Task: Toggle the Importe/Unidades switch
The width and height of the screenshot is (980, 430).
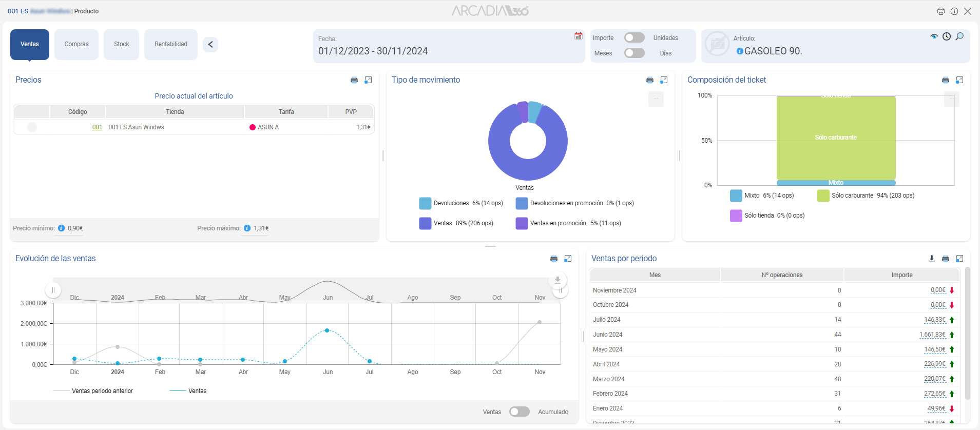Action: (x=634, y=38)
